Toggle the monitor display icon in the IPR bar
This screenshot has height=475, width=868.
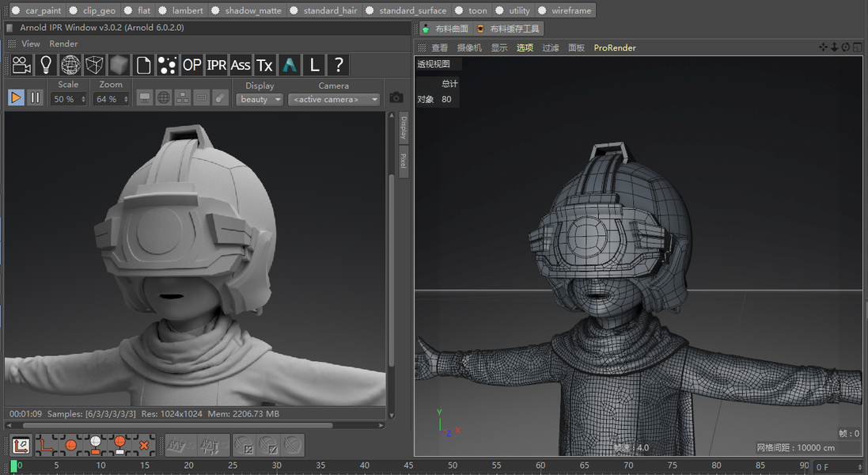pyautogui.click(x=145, y=98)
